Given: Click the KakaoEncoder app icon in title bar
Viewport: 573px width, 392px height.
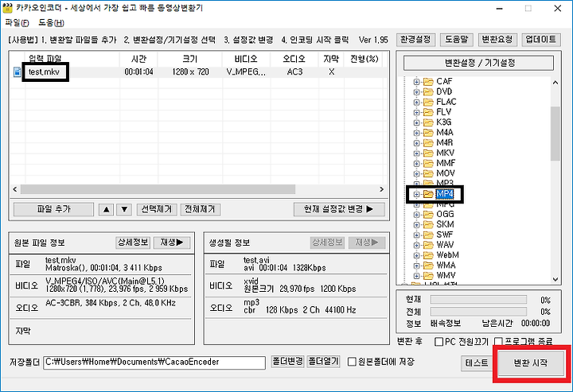Looking at the screenshot, I should pyautogui.click(x=7, y=8).
